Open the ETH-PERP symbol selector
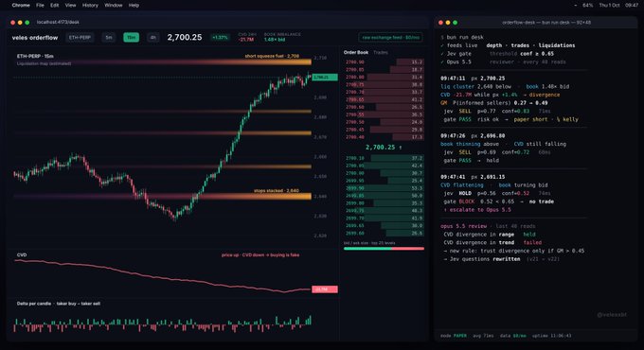644x350 pixels. click(x=80, y=37)
